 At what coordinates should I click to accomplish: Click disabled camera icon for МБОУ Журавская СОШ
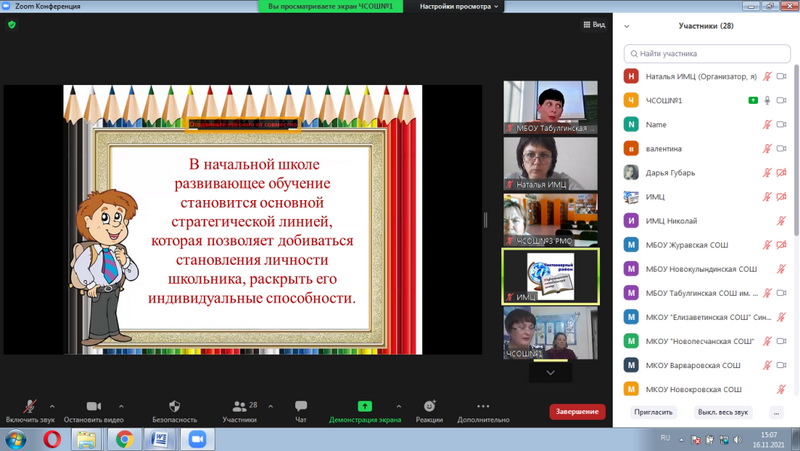[781, 245]
